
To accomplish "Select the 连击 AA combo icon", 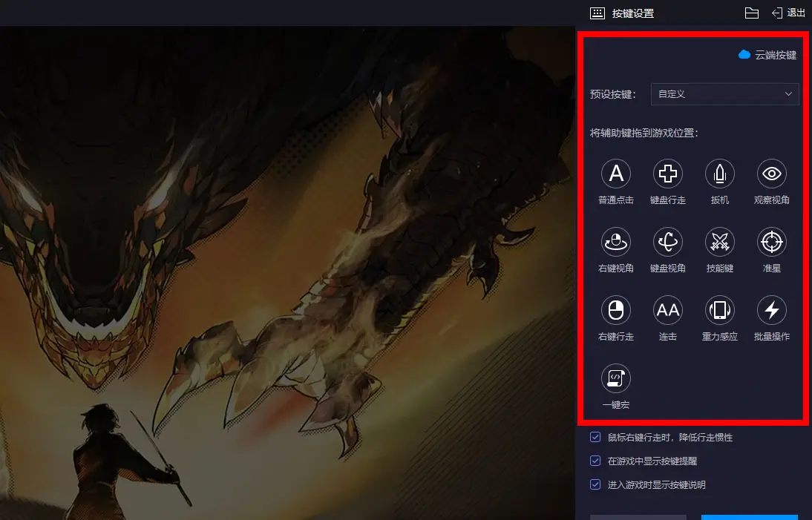I will (667, 310).
